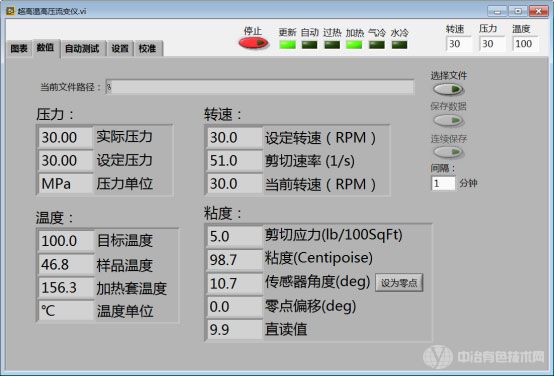The width and height of the screenshot is (554, 377).
Task: Minimize the window
Action: pos(497,11)
